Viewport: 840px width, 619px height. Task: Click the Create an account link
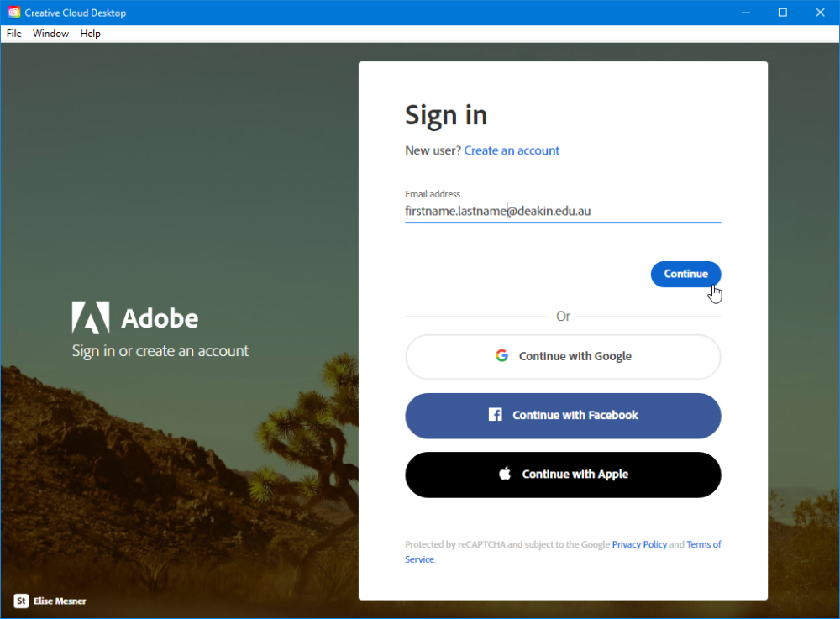coord(512,150)
